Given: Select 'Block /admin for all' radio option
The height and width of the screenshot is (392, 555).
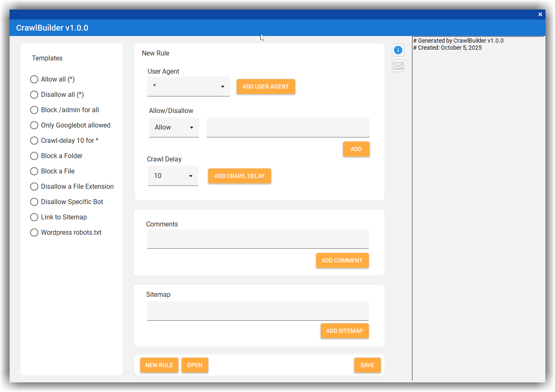Looking at the screenshot, I should point(34,110).
